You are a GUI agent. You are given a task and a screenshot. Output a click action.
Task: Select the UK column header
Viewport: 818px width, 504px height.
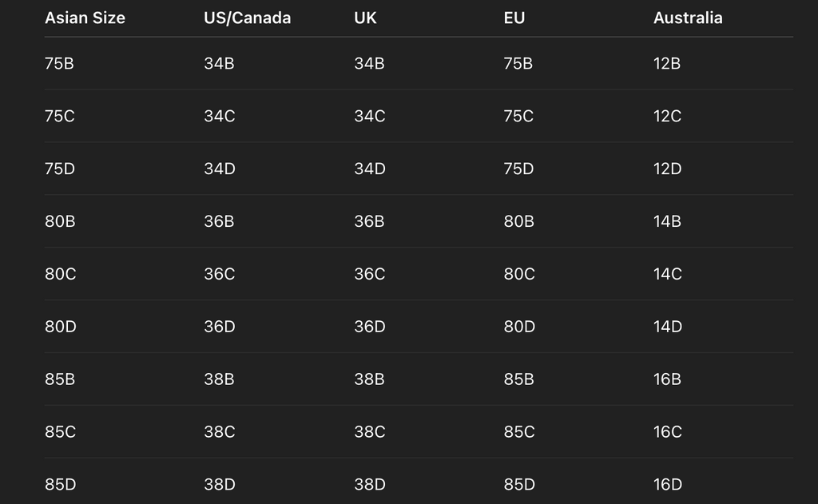[x=365, y=18]
